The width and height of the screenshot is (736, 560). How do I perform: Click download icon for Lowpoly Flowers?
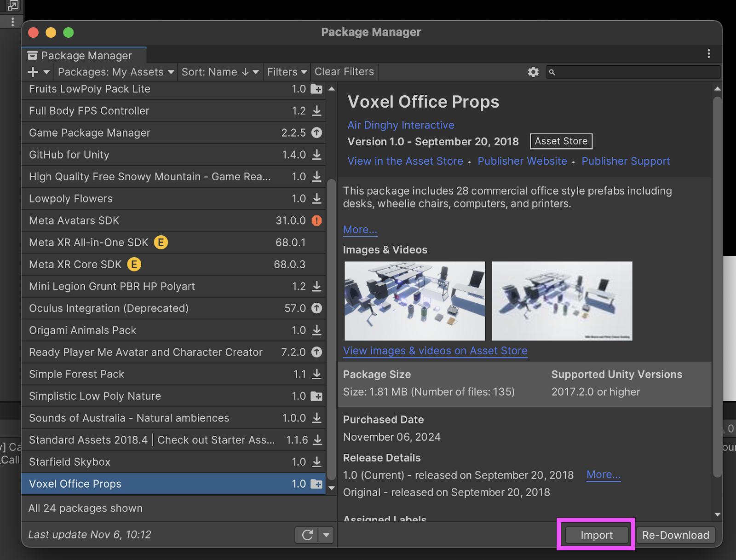(317, 199)
